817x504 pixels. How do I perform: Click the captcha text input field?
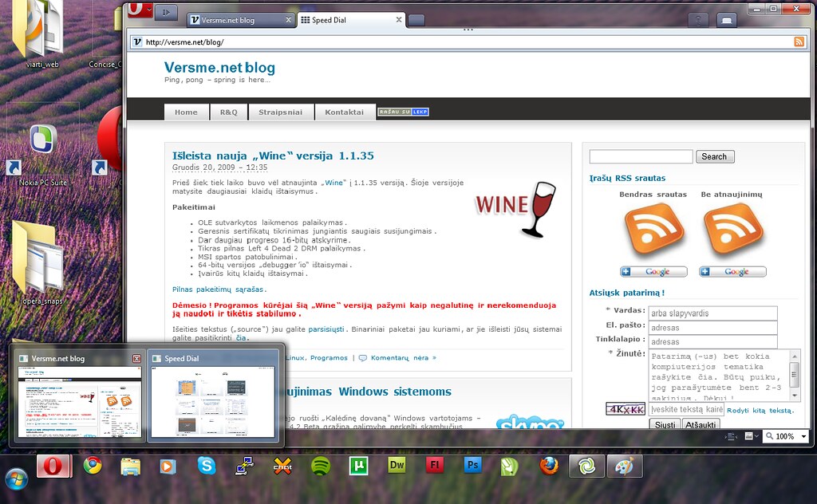click(x=686, y=409)
